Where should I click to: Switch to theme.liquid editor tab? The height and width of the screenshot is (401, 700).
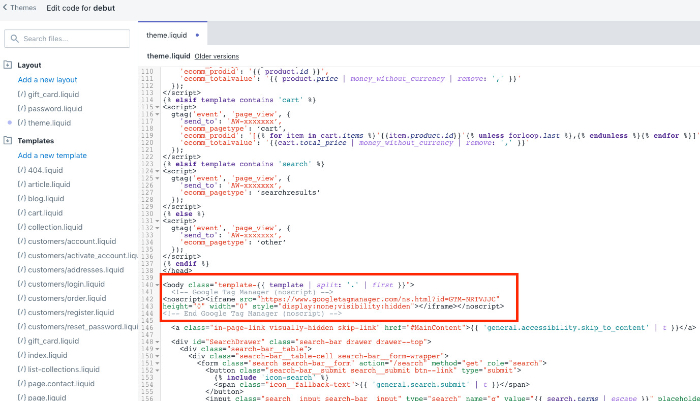pos(173,35)
